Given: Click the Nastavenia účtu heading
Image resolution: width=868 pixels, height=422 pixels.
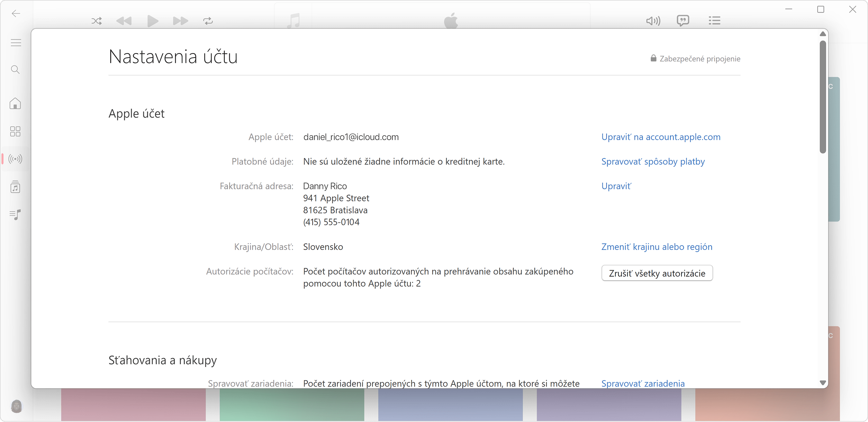Looking at the screenshot, I should (x=173, y=56).
